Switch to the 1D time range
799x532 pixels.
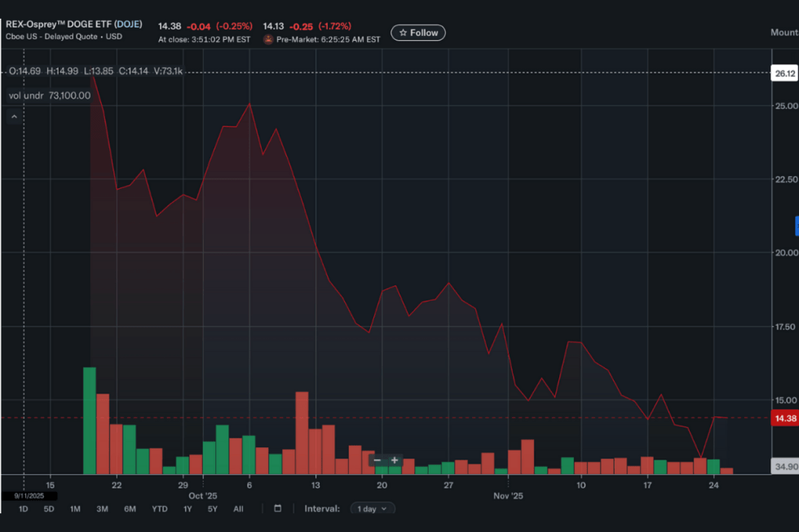(22, 508)
